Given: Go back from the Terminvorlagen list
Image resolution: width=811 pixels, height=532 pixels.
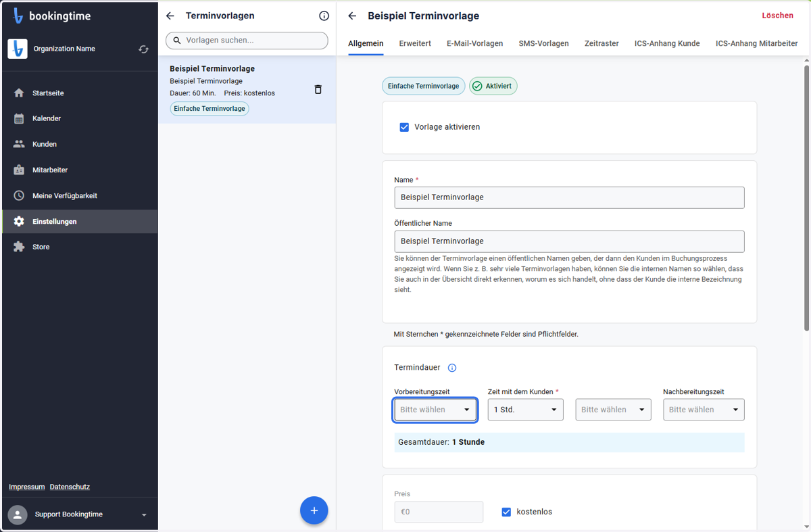Looking at the screenshot, I should [170, 16].
